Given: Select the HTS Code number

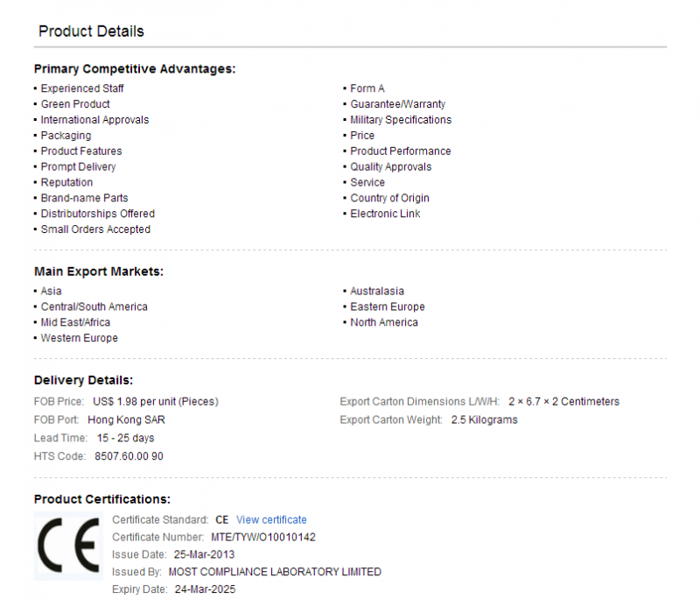Looking at the screenshot, I should (129, 456).
